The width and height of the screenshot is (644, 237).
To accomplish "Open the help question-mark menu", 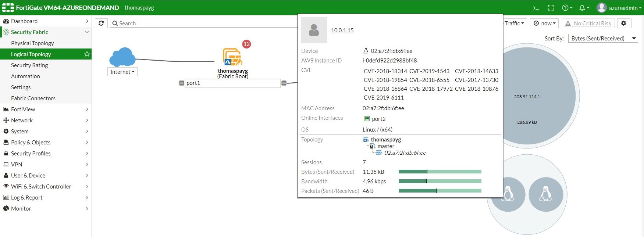I will pos(567,8).
